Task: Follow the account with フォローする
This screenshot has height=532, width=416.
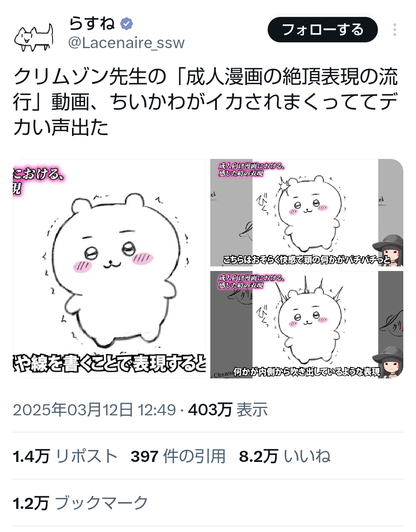Action: pyautogui.click(x=322, y=30)
